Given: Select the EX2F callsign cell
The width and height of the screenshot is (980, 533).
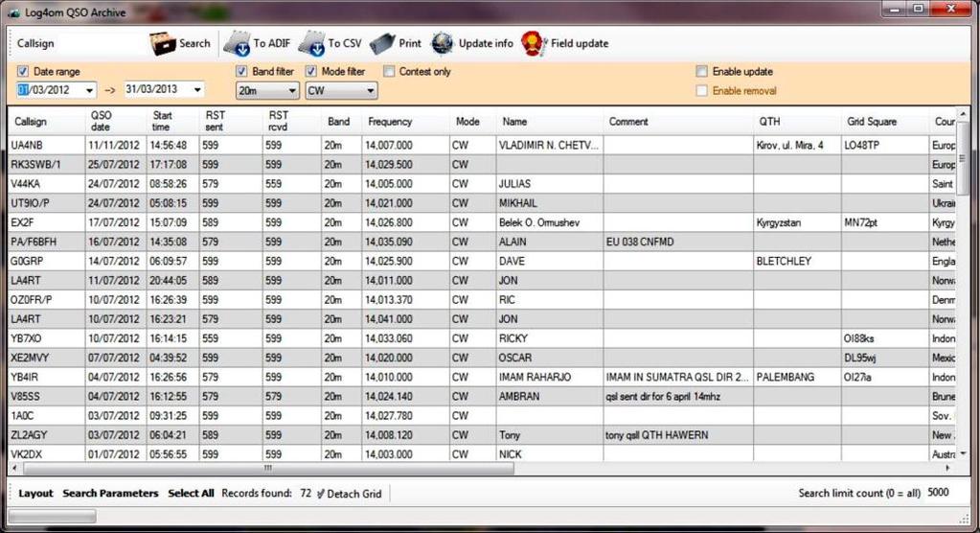Looking at the screenshot, I should coord(47,222).
